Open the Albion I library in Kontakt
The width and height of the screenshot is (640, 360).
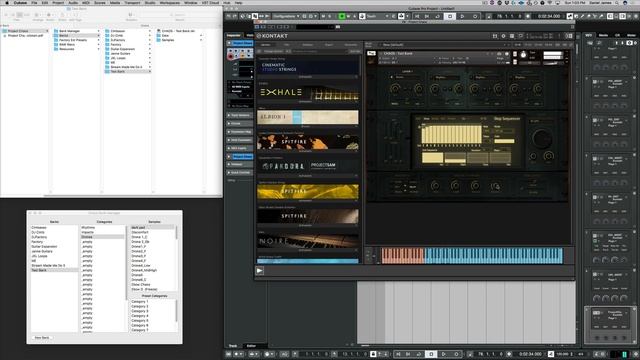point(308,117)
